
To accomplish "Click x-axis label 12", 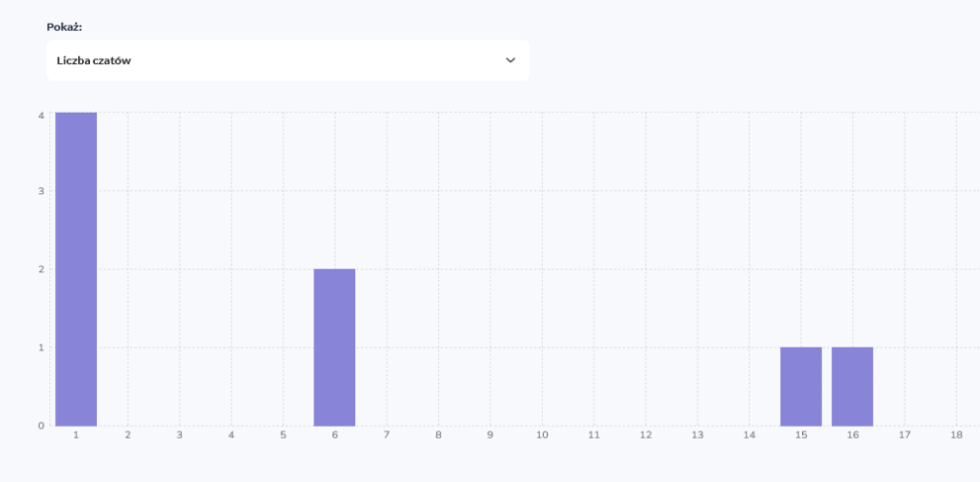I will pos(646,434).
